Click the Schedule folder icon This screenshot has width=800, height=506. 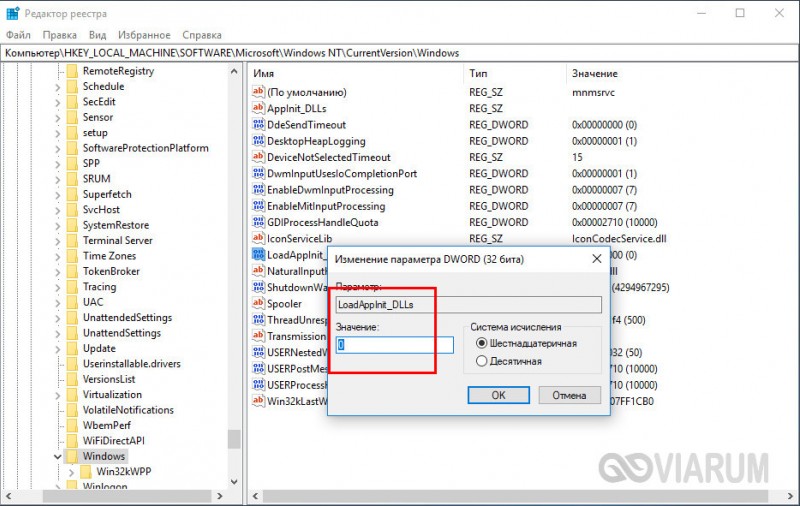point(72,86)
